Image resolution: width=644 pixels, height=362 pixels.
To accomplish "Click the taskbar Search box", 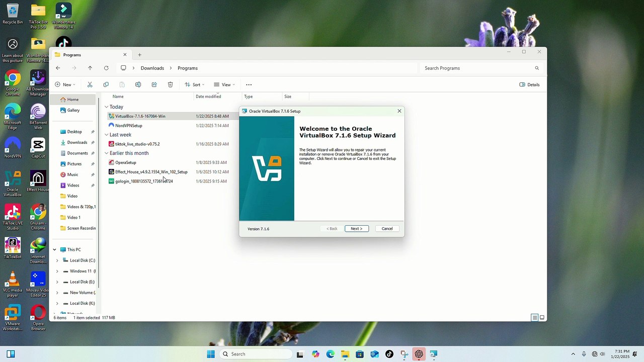I will [x=255, y=354].
